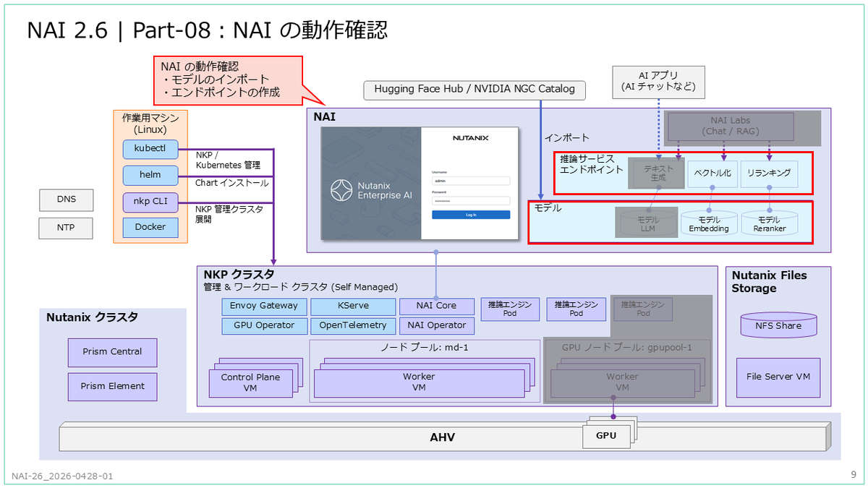868x488 pixels.
Task: Click the NTP box
Action: (x=66, y=229)
